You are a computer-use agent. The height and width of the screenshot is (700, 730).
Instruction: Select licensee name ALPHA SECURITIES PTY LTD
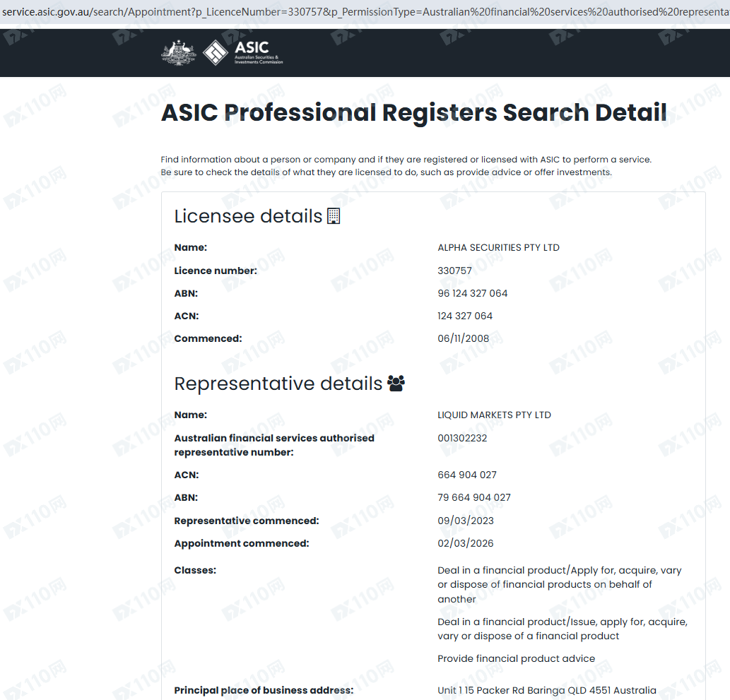point(499,248)
